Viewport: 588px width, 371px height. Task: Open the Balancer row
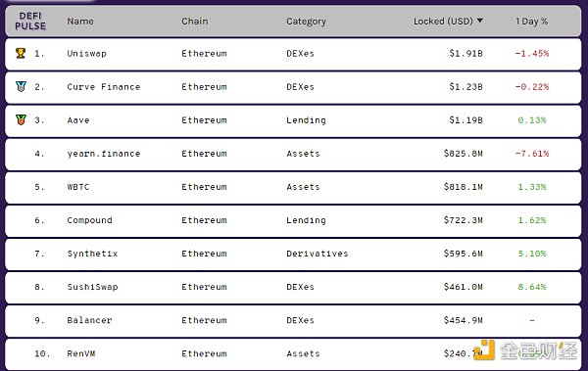(x=293, y=321)
